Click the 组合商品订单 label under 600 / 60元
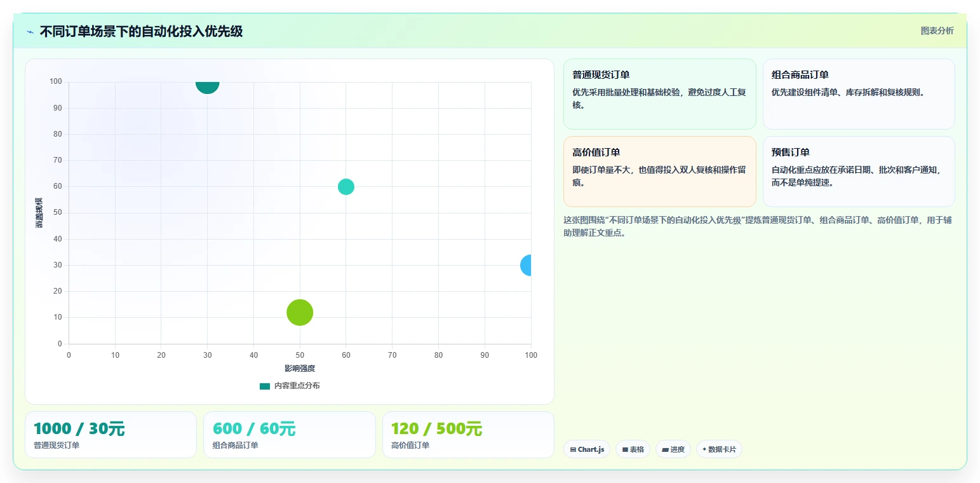This screenshot has width=980, height=483. coord(236,446)
